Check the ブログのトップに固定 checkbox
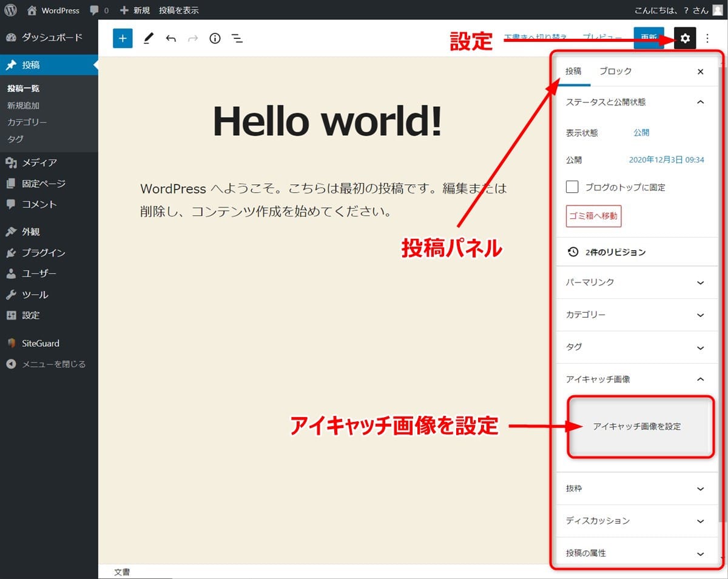Image resolution: width=728 pixels, height=579 pixels. tap(572, 187)
